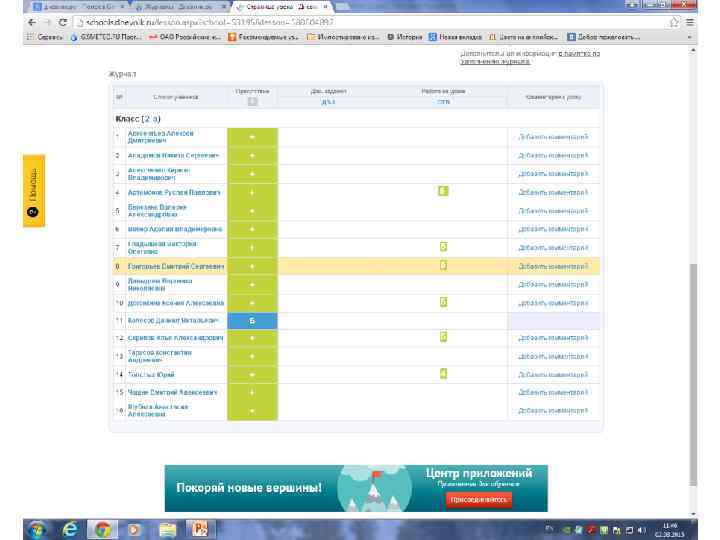This screenshot has width=720, height=540.
Task: Toggle presence cell for row 13 Константин
Action: pos(253,356)
